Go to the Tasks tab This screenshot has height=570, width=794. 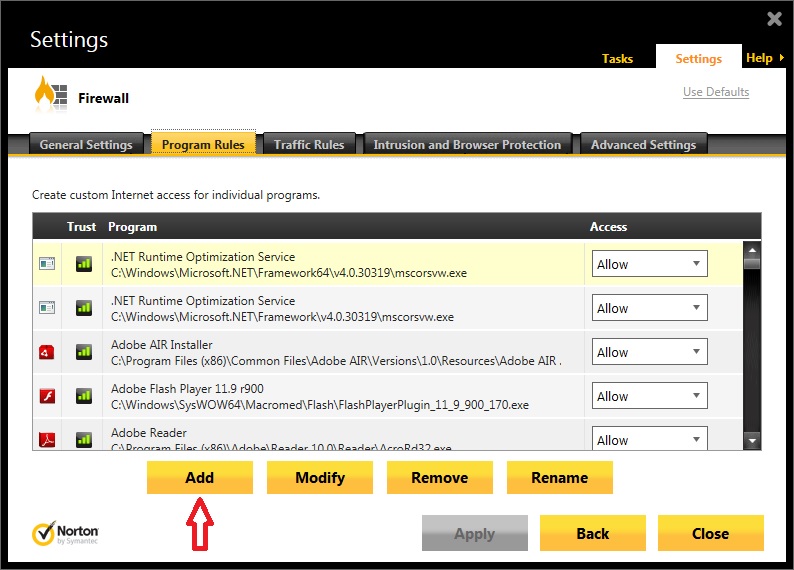point(617,59)
